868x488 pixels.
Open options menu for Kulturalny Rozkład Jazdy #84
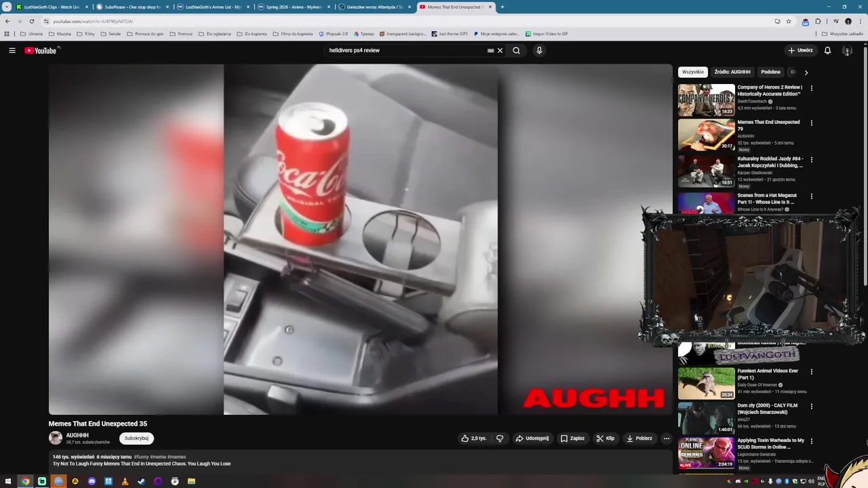click(x=811, y=160)
